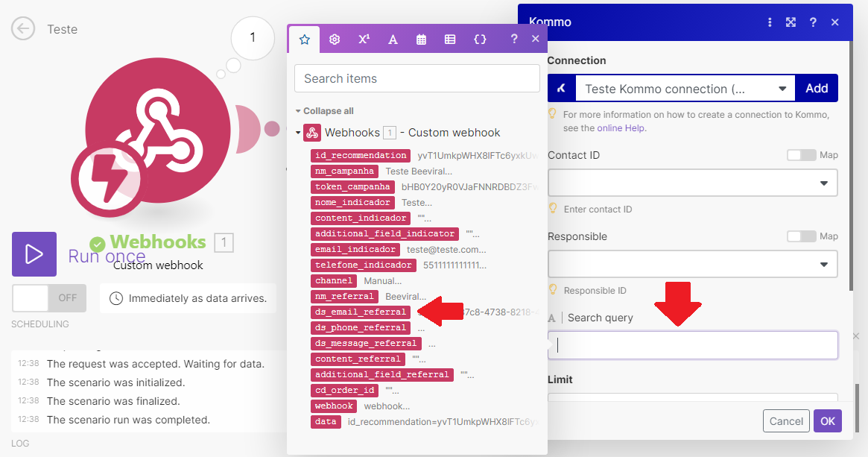The height and width of the screenshot is (457, 868).
Task: Select the token_campanha variable
Action: click(352, 186)
